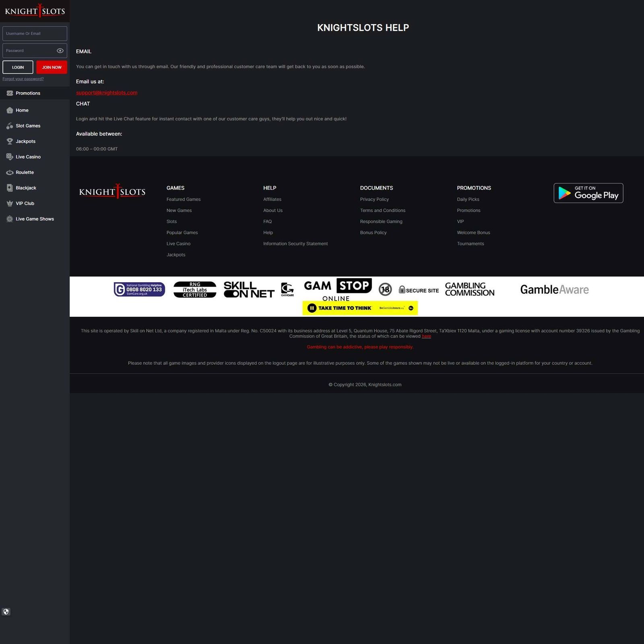Open FAQ footer link
644x644 pixels.
pos(267,221)
